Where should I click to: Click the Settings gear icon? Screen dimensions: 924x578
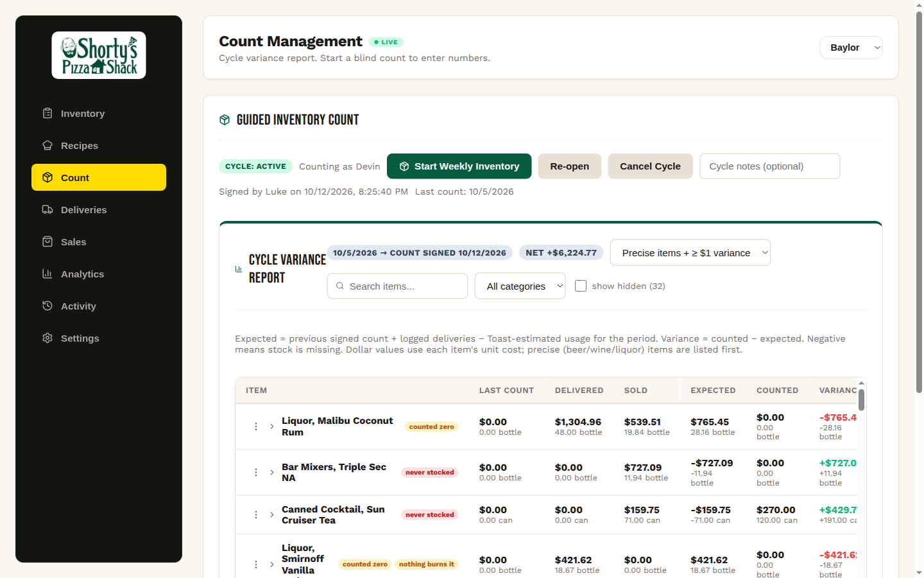click(x=47, y=338)
